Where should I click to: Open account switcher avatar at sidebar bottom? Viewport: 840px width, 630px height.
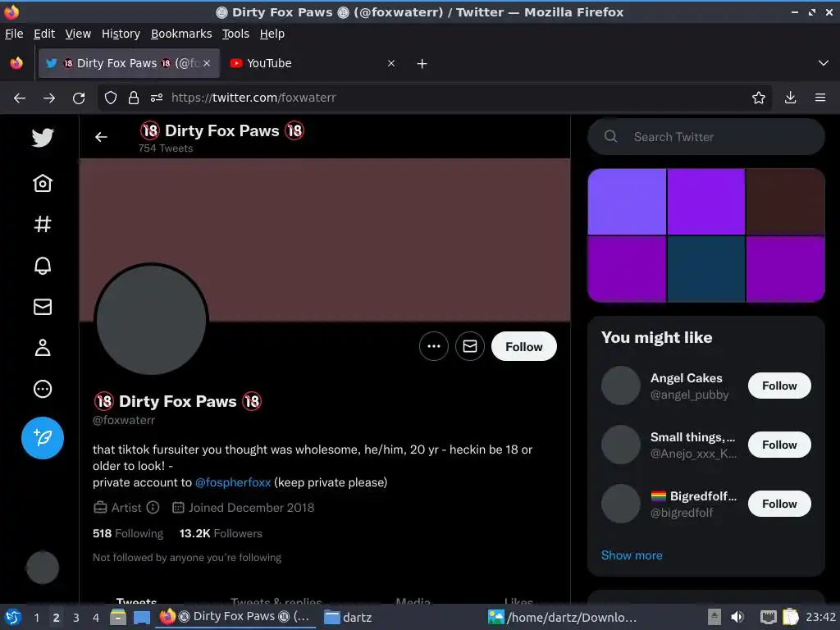pos(43,568)
